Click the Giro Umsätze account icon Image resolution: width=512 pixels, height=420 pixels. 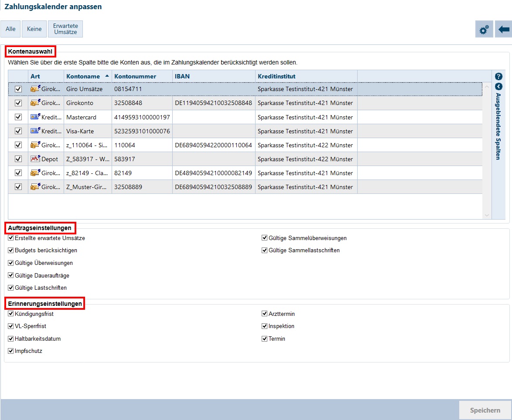(35, 89)
